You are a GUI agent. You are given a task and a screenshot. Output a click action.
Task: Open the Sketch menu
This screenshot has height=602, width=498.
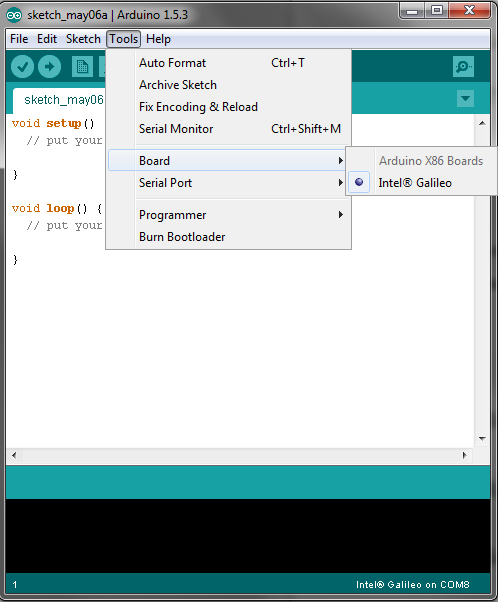(83, 39)
